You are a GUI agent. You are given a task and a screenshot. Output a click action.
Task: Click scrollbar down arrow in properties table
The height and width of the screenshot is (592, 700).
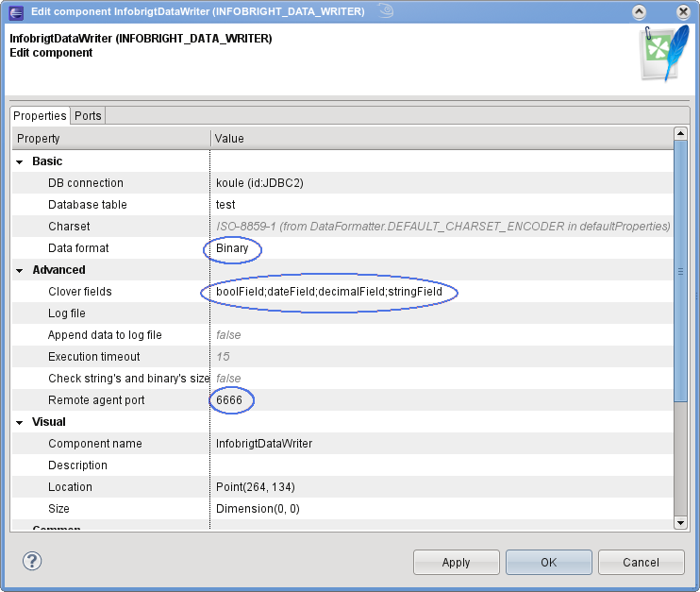point(680,523)
